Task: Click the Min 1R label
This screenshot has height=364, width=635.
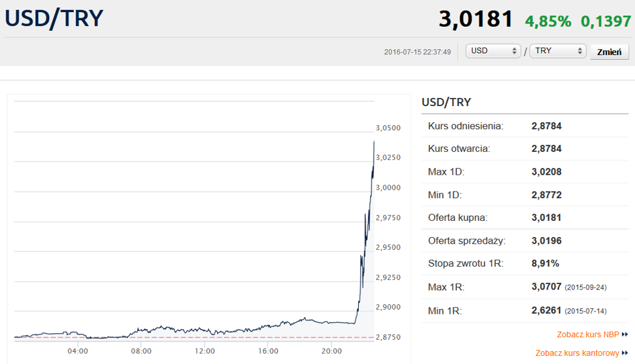Action: (445, 311)
